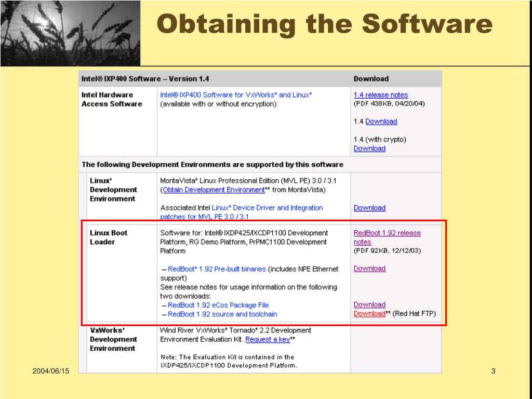Open Linux Device Driver and Integration link

[267, 208]
